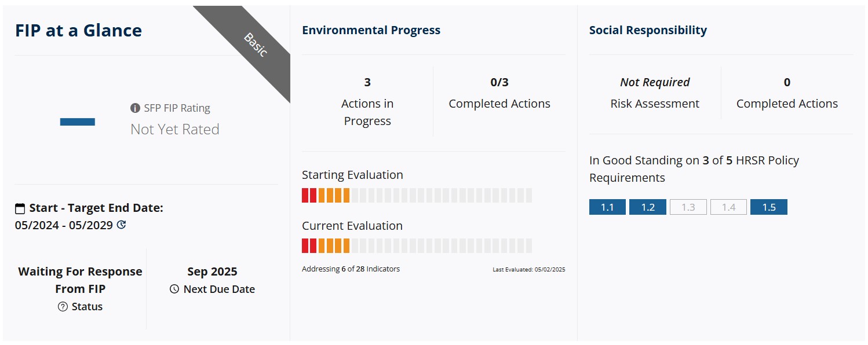Click the 0/3 Completed Actions figure
868x345 pixels.
click(499, 83)
